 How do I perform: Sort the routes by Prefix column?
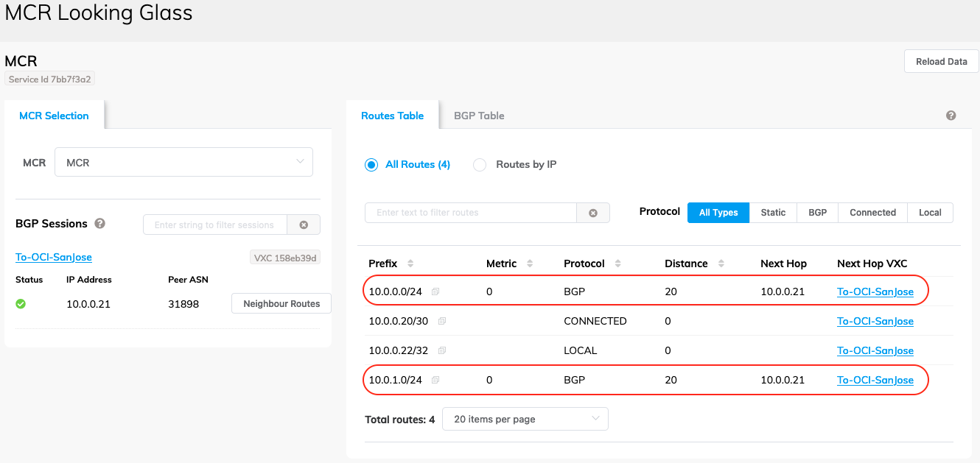(x=410, y=264)
